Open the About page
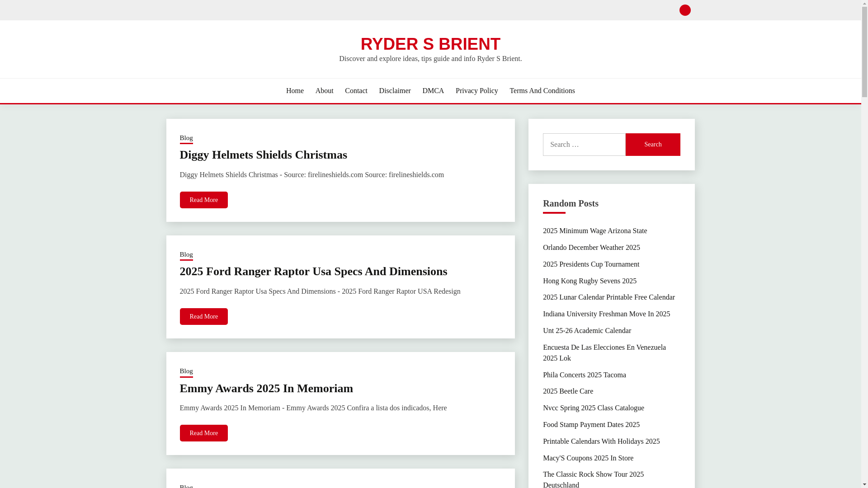The image size is (868, 488). (324, 91)
